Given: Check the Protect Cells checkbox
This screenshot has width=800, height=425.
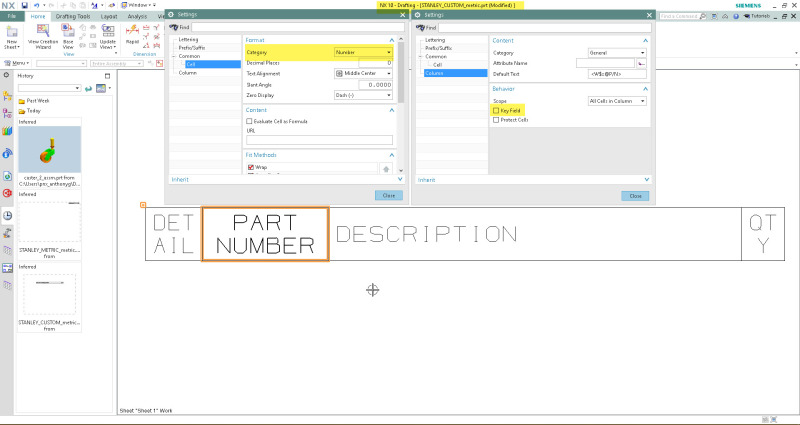Looking at the screenshot, I should [x=496, y=120].
